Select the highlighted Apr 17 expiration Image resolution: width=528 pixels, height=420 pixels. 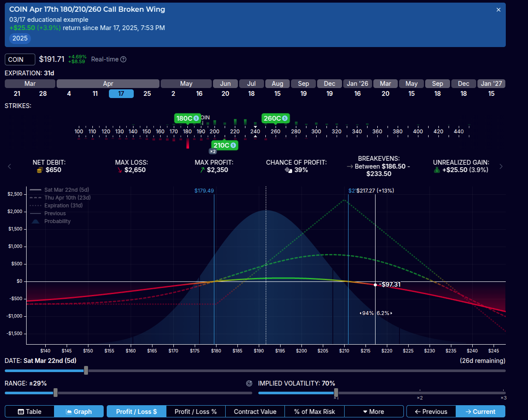[121, 94]
